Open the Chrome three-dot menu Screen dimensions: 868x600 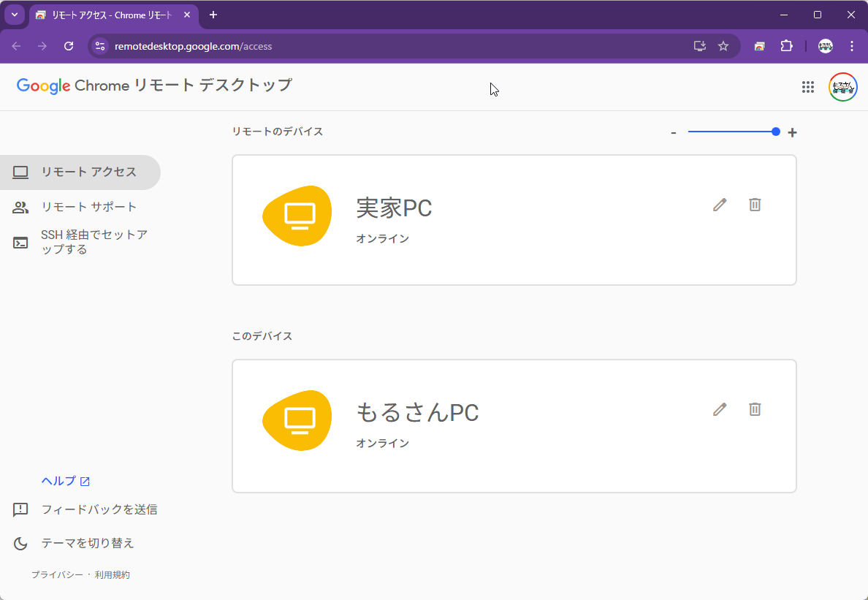[852, 46]
